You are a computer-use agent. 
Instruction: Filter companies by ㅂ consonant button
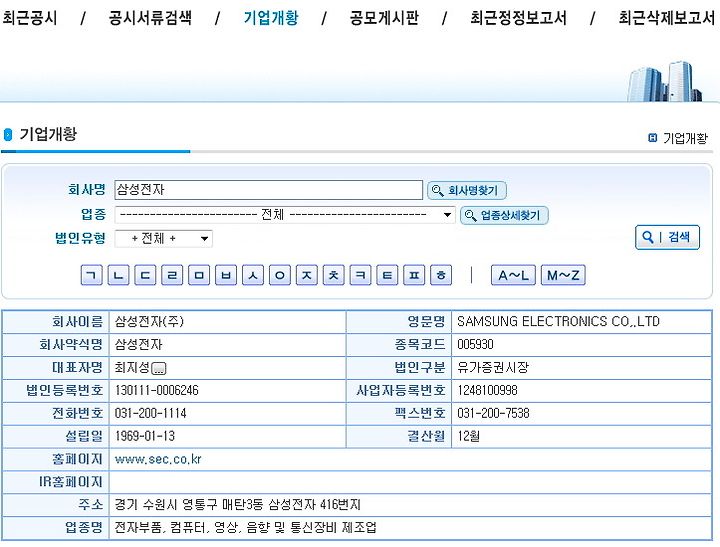point(226,275)
